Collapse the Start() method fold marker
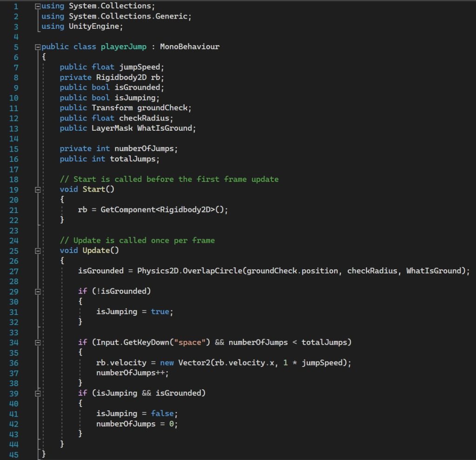Viewport: 476px width, 460px height. point(38,190)
